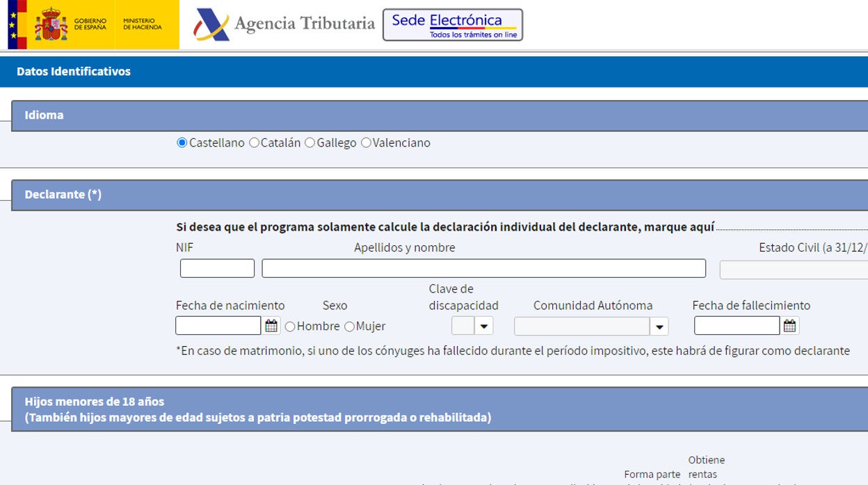Select Castellano language option
868x485 pixels.
point(182,143)
